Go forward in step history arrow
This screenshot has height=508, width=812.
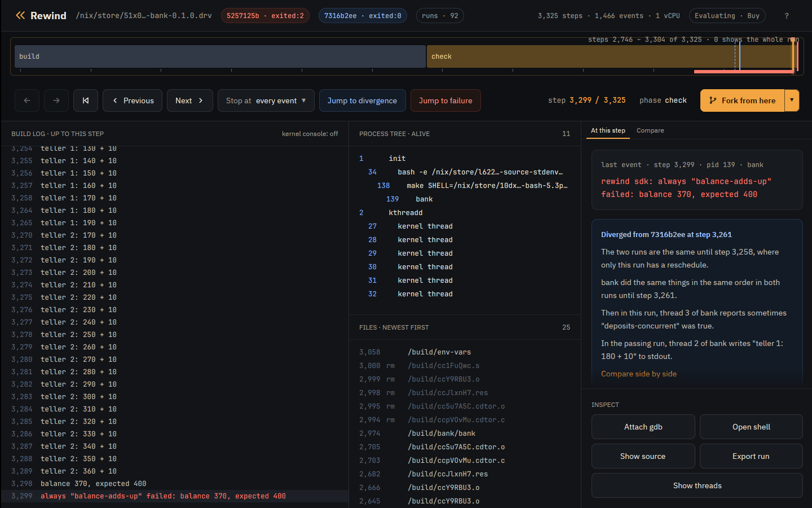(56, 100)
